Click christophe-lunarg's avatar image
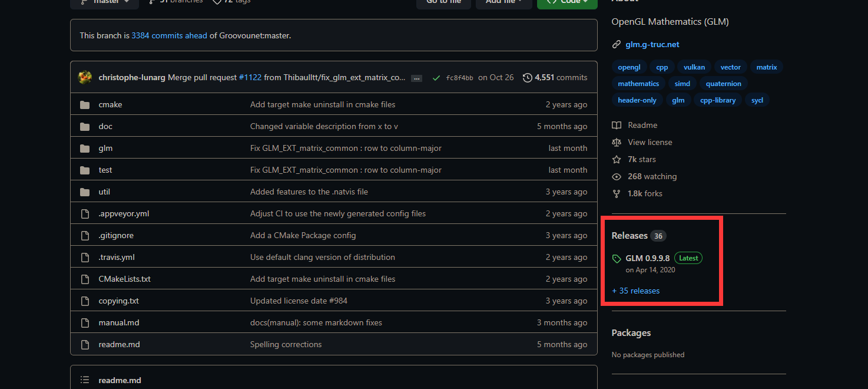The height and width of the screenshot is (389, 868). coord(85,77)
